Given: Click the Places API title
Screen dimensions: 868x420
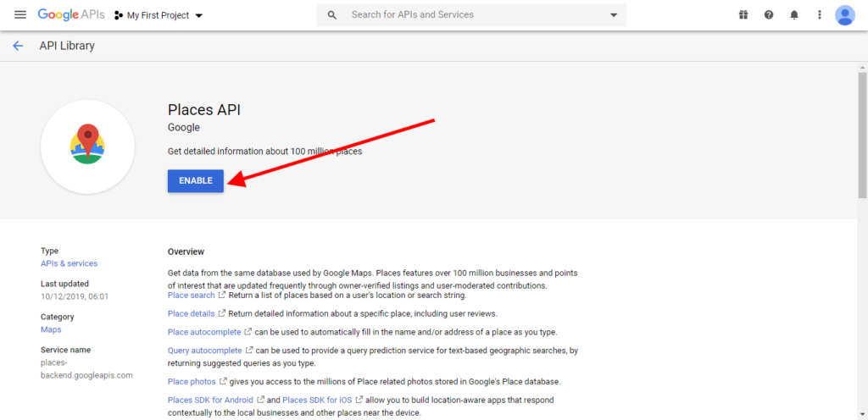Looking at the screenshot, I should [204, 110].
